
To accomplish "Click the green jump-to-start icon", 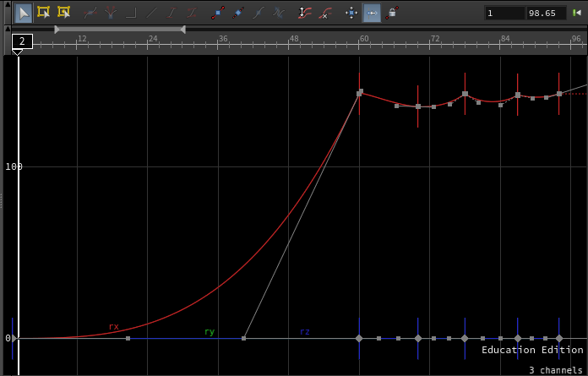I will click(577, 14).
